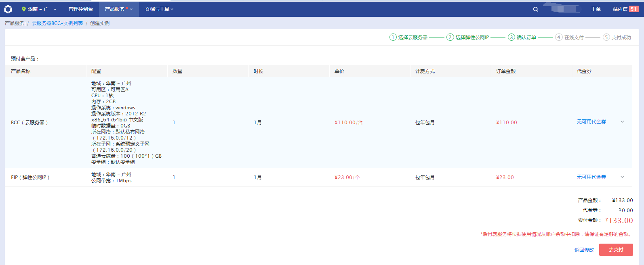Open the 华南 region selector dropdown
644x265 pixels.
pos(39,9)
